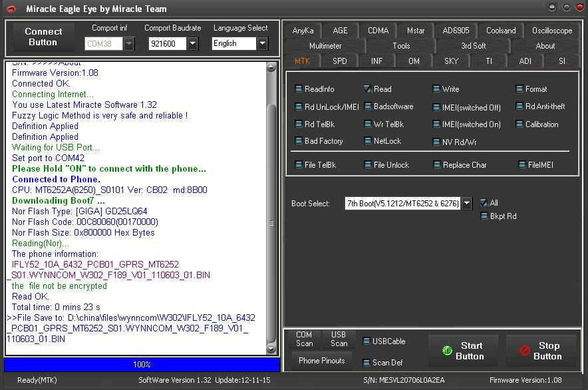Viewport: 588px width, 390px height.
Task: Open the Language Select dropdown
Action: [x=263, y=43]
